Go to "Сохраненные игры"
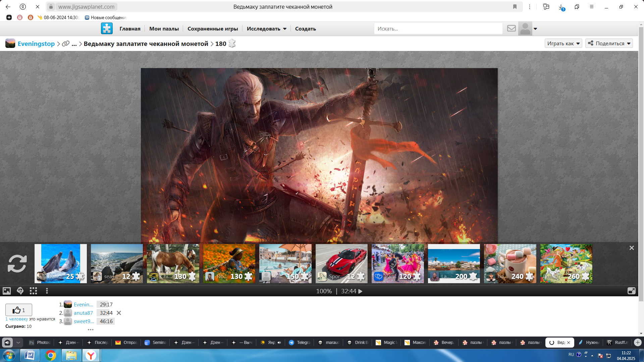The width and height of the screenshot is (644, 362). tap(213, 29)
